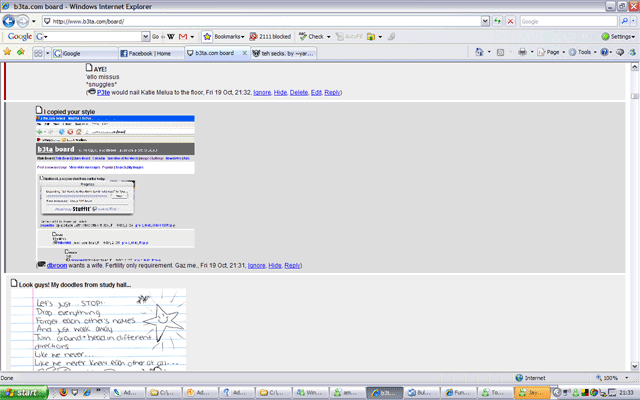
Task: Click the green Refresh page icon
Action: [x=497, y=21]
